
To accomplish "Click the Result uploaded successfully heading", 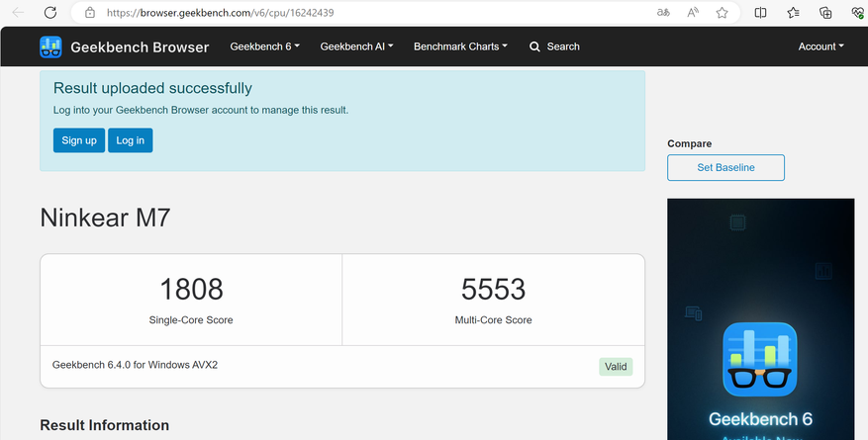I will 152,88.
